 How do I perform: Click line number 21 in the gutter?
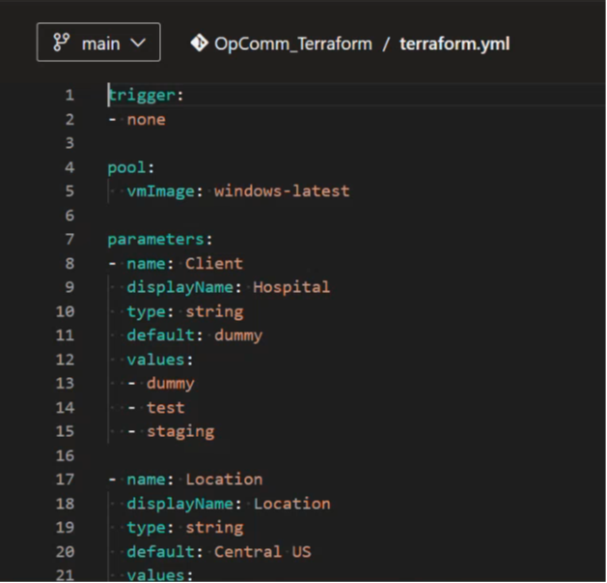tap(65, 575)
